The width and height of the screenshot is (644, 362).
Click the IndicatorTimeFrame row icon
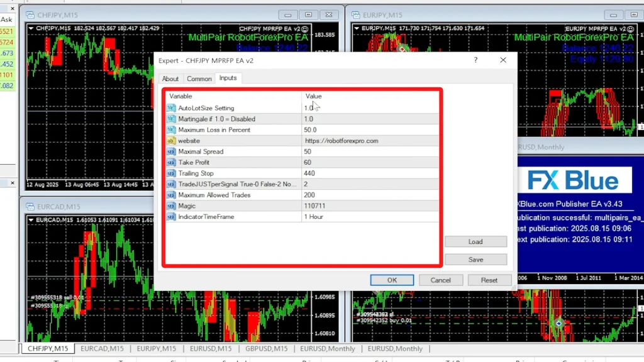click(171, 217)
